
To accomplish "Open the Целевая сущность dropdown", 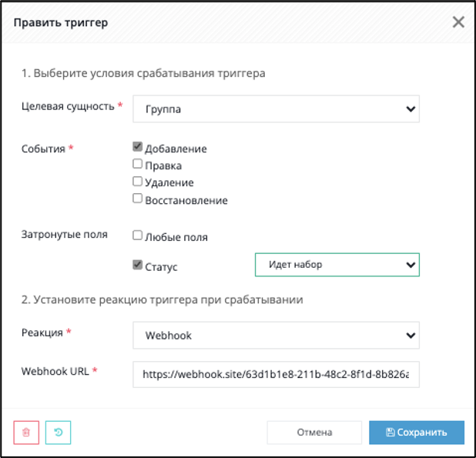I will coord(276,109).
